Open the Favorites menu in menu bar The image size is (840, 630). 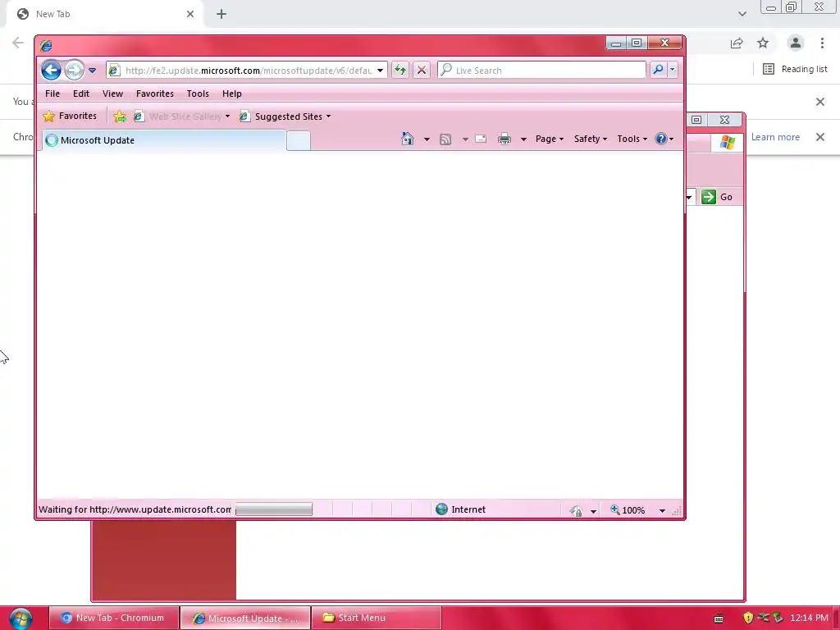pyautogui.click(x=155, y=94)
